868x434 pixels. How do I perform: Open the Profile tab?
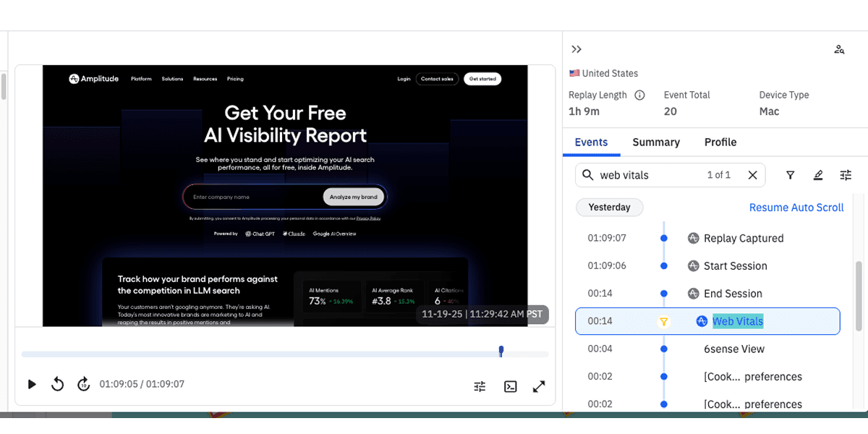tap(720, 142)
